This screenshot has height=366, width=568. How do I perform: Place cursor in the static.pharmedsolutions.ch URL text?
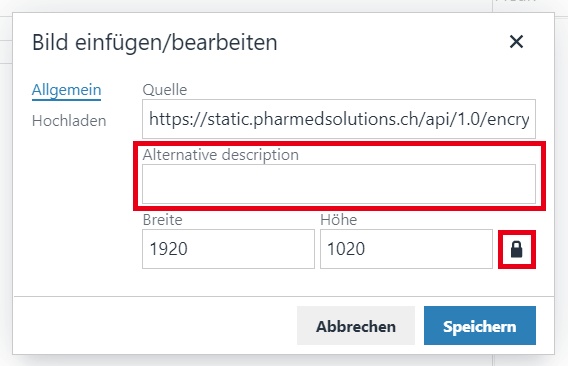(339, 119)
